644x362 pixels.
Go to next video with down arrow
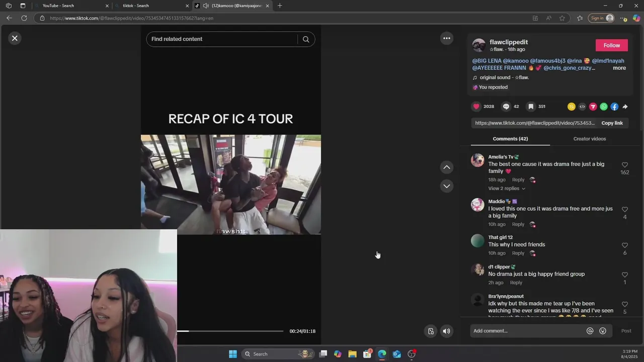click(446, 186)
